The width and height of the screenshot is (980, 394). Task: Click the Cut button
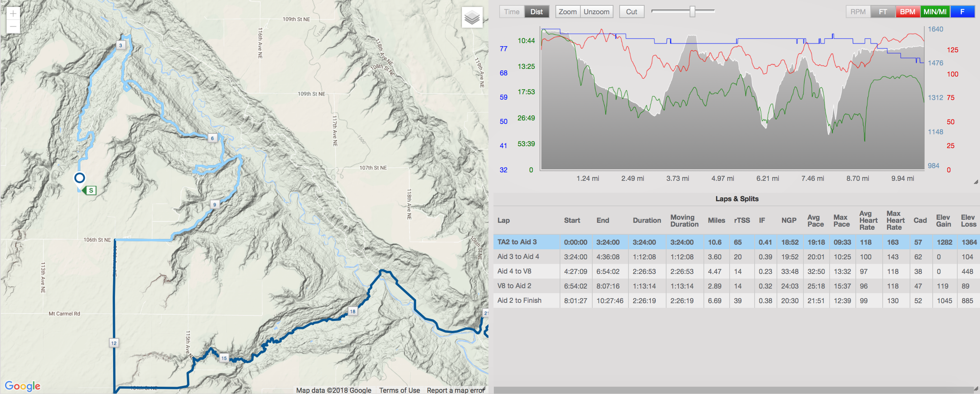(x=632, y=12)
